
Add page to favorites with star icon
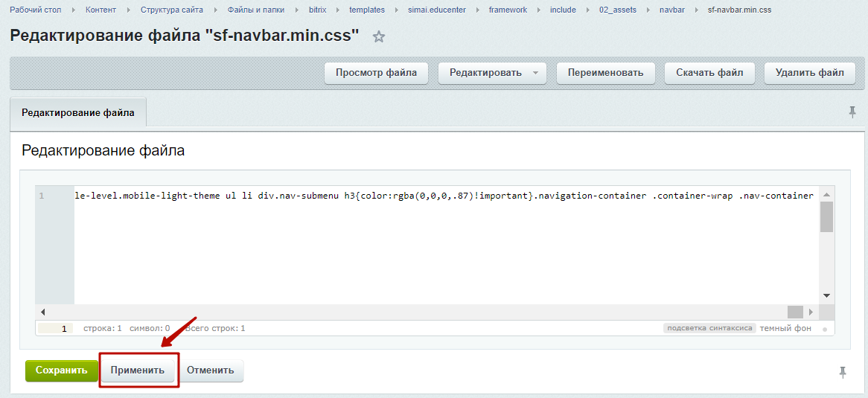tap(379, 36)
